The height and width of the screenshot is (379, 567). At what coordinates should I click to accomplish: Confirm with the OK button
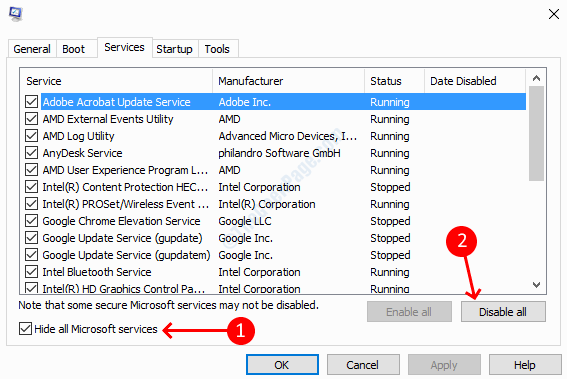click(282, 365)
